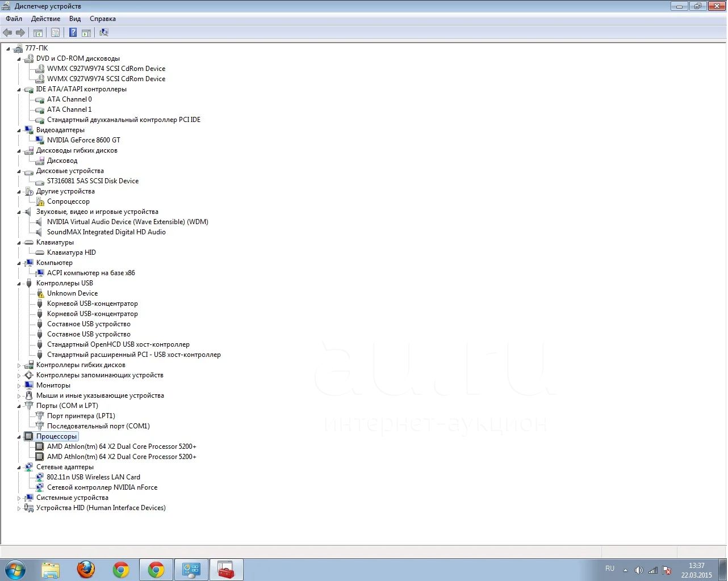Select ACPI компьютер на базе x86

(91, 273)
